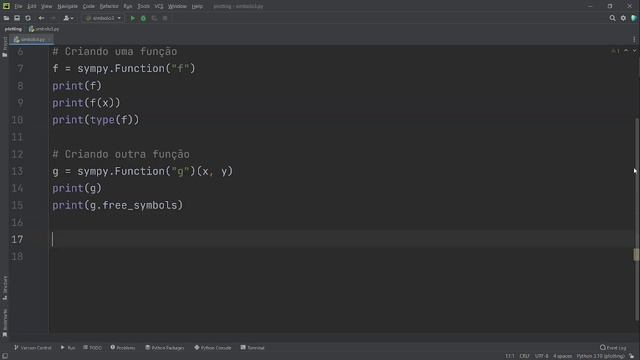Viewport: 640px width, 360px height.
Task: Click the Save All toolbar icon
Action: click(17, 18)
